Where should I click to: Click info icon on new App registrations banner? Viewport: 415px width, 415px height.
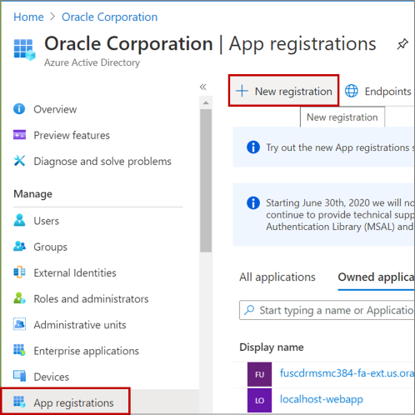tap(253, 147)
